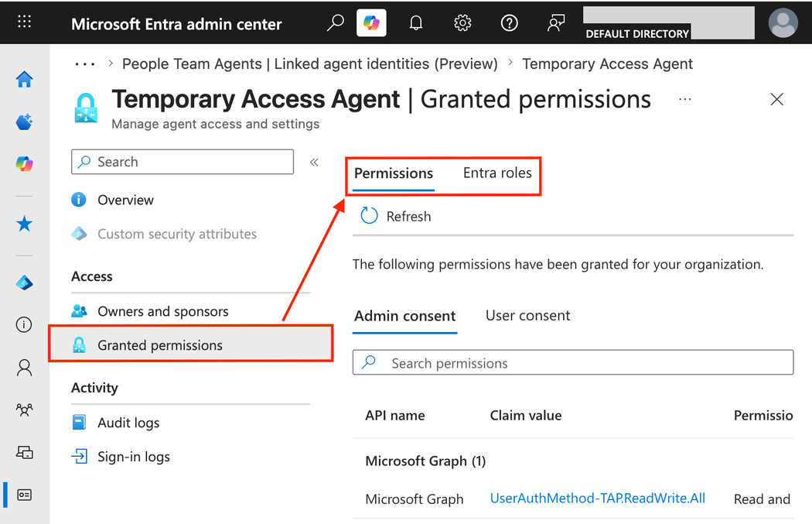The height and width of the screenshot is (524, 812).
Task: Open the account avatar menu
Action: point(783,22)
